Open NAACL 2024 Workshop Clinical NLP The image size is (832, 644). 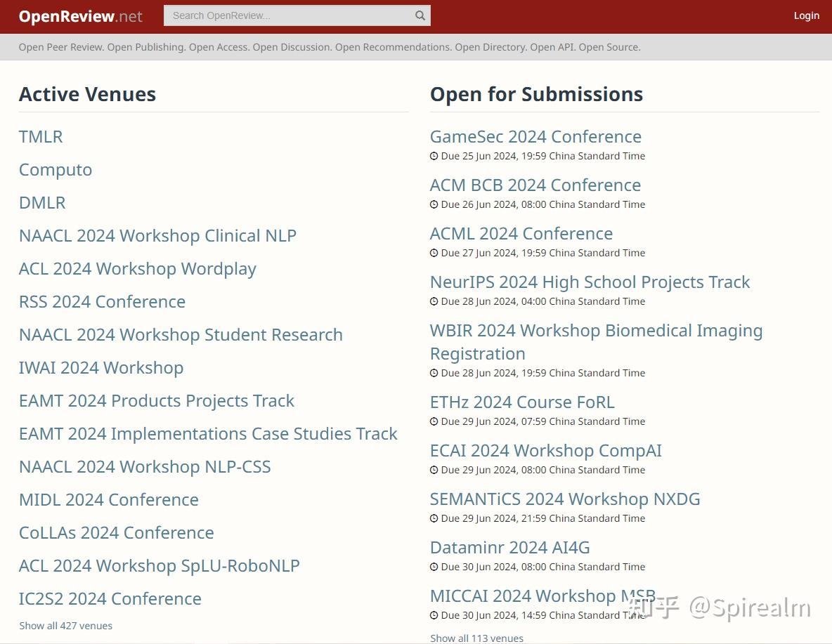coord(157,235)
